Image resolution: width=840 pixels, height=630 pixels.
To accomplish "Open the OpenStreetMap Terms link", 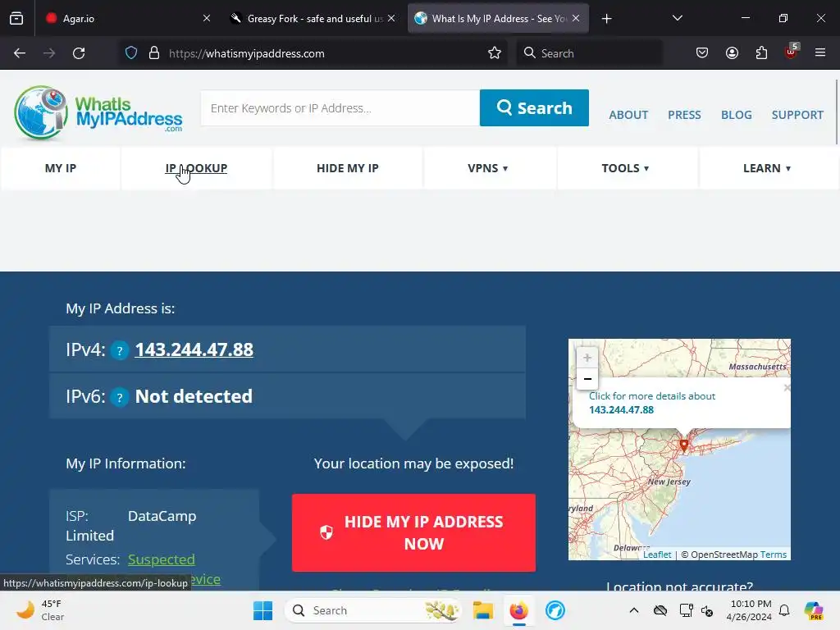I will click(773, 555).
